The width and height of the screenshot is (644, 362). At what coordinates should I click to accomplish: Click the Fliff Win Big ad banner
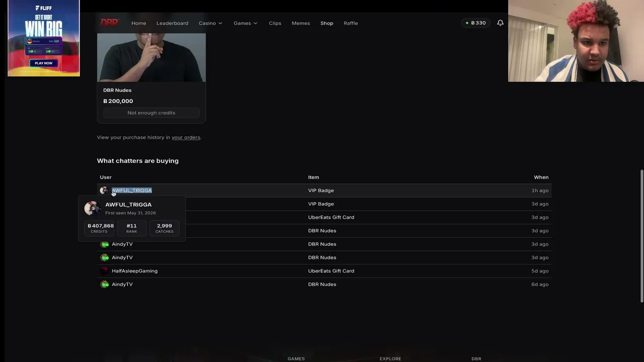pos(44,38)
